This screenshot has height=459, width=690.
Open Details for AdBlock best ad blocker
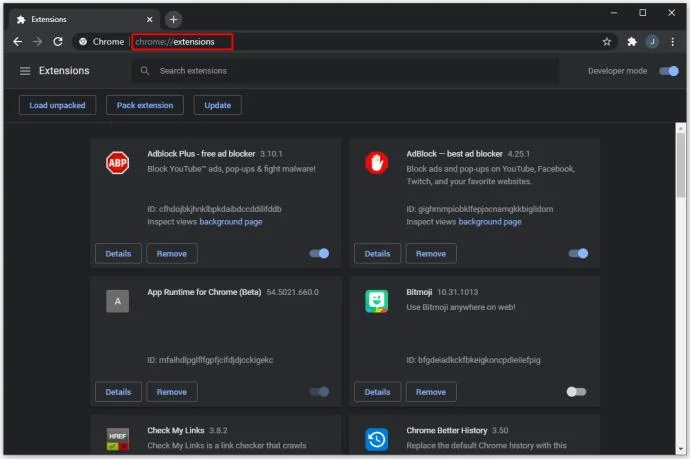point(378,253)
